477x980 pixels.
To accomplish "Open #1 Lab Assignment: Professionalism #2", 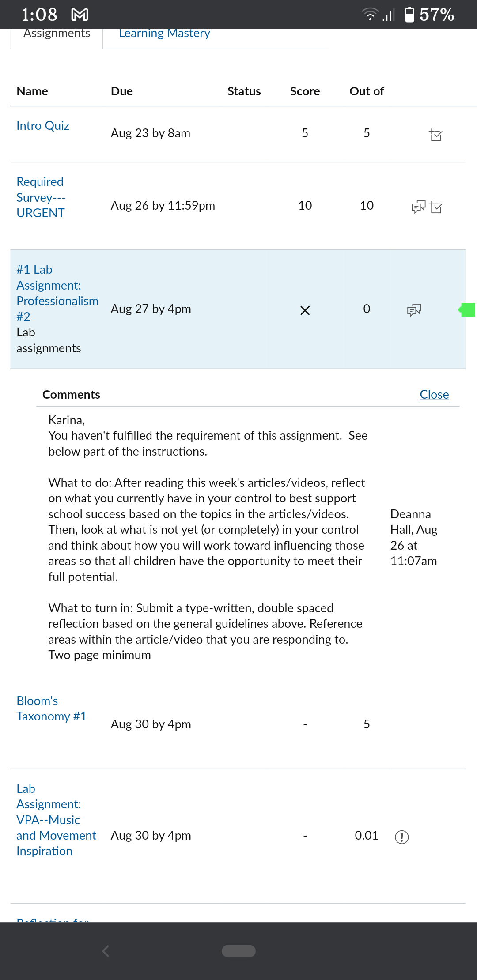I will tap(57, 293).
